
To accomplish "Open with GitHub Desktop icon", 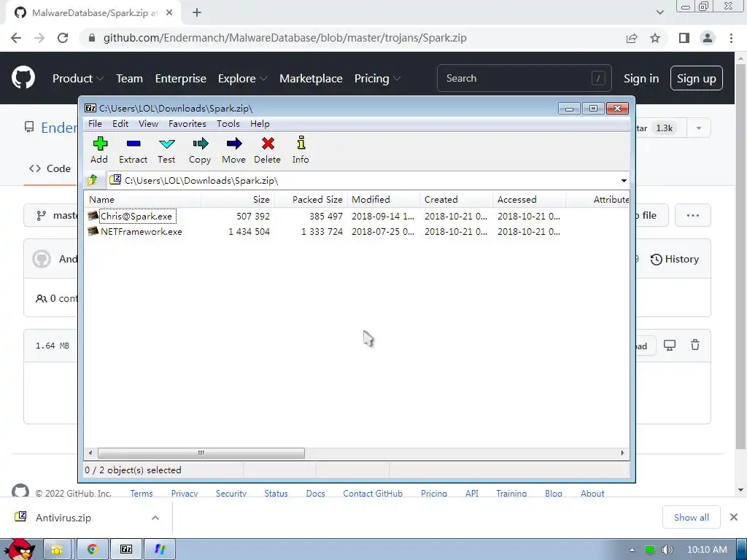I will click(670, 345).
